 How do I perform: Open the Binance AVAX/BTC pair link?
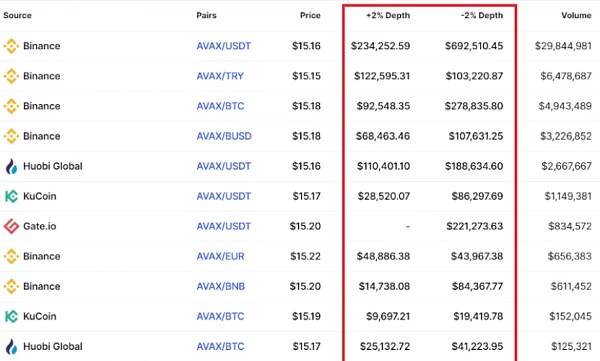220,106
